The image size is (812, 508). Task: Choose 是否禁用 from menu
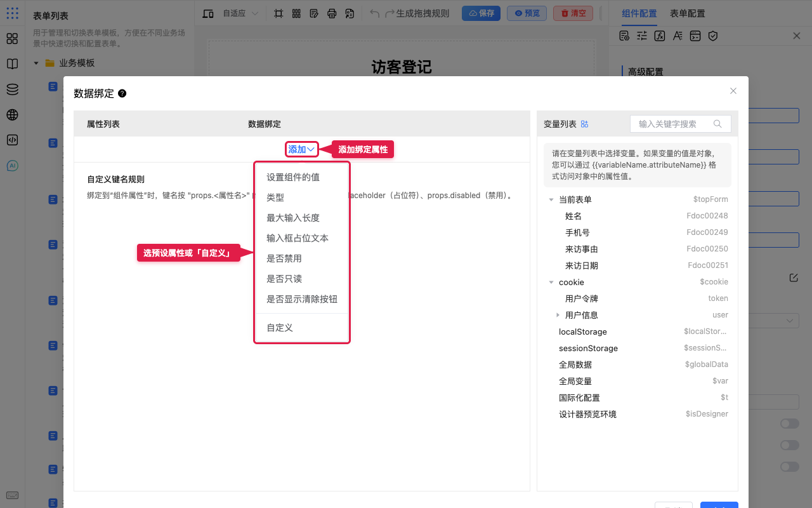[x=301, y=258]
